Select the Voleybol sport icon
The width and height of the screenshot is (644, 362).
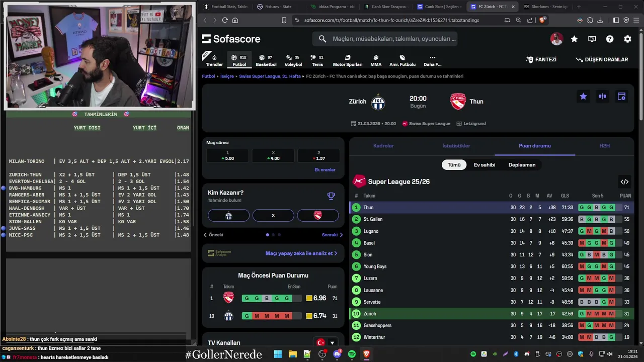point(293,60)
